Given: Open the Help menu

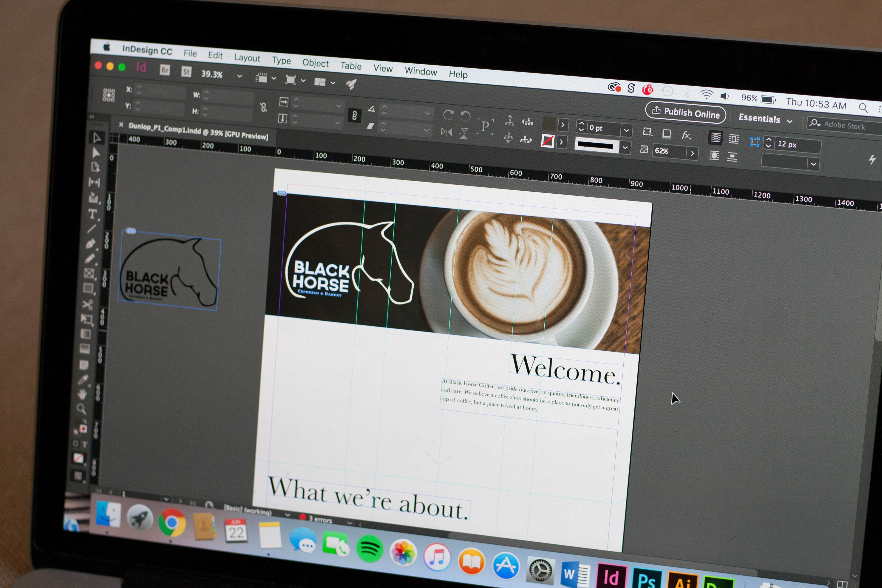Looking at the screenshot, I should (x=458, y=74).
